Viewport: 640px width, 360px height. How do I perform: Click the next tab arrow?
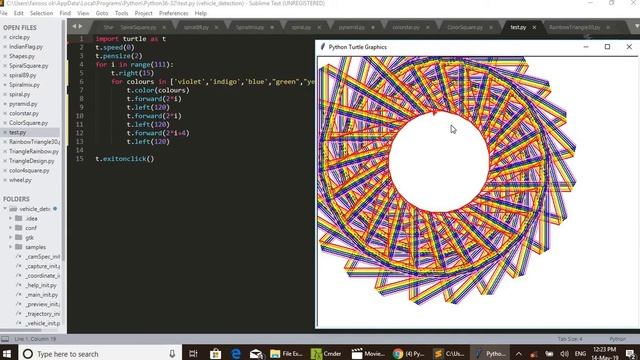pyautogui.click(x=80, y=27)
